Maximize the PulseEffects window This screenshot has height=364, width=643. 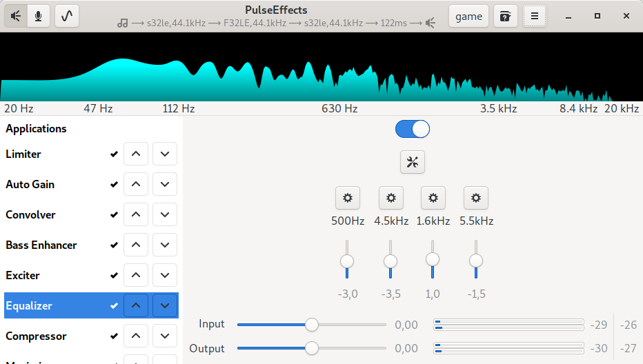597,16
